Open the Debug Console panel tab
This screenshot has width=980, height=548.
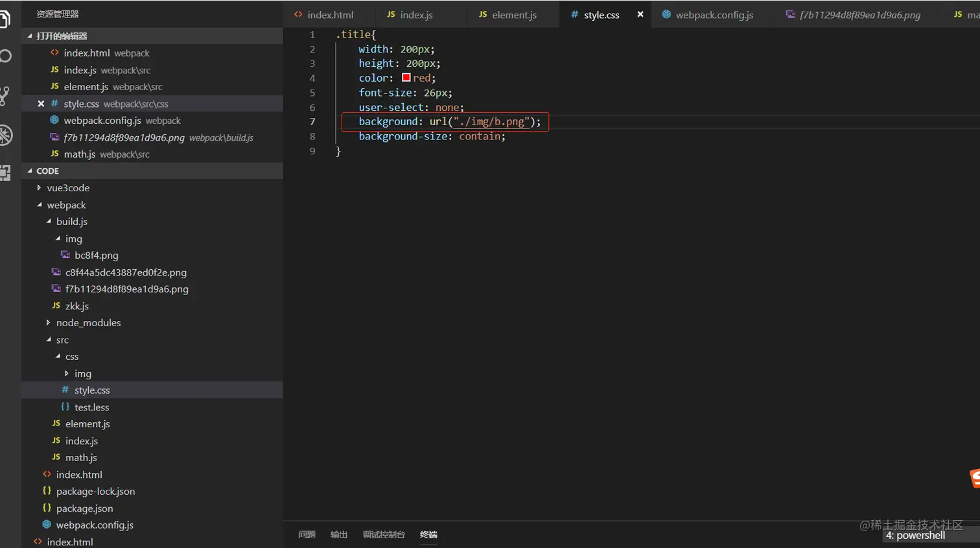coord(384,535)
